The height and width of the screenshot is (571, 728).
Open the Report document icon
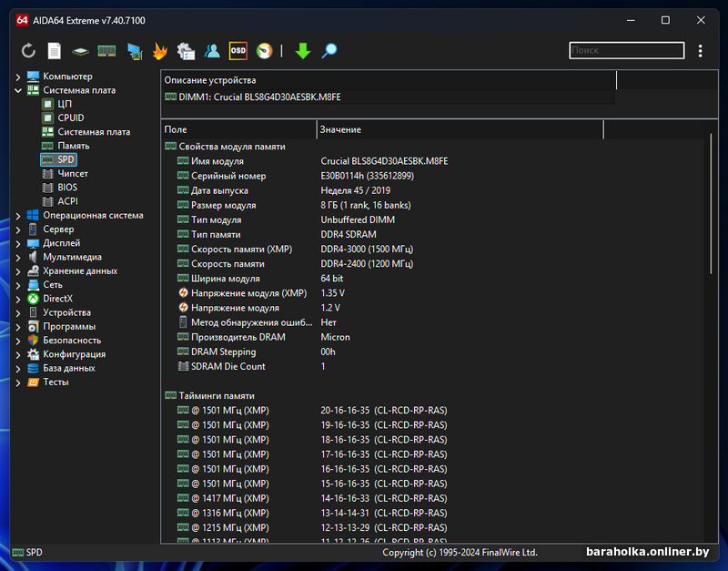[55, 51]
